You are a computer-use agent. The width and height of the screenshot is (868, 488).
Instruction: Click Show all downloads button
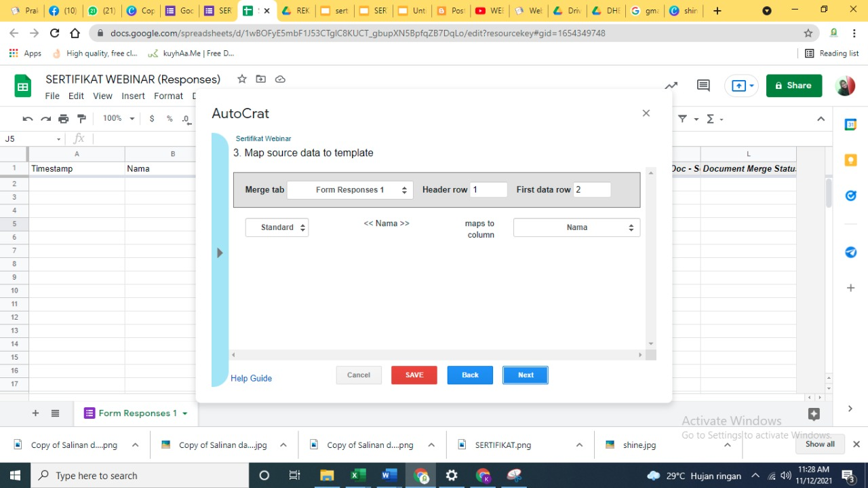tap(820, 444)
